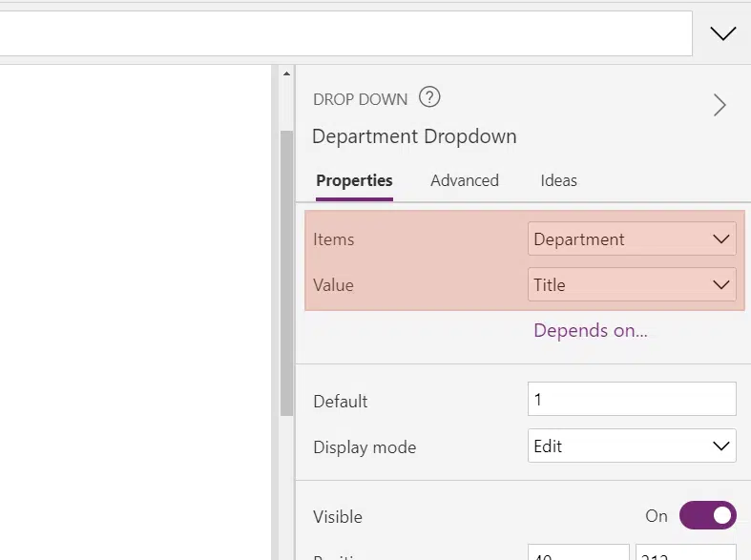Click the formula bar input field
Viewport: 751px width, 560px height.
point(345,33)
